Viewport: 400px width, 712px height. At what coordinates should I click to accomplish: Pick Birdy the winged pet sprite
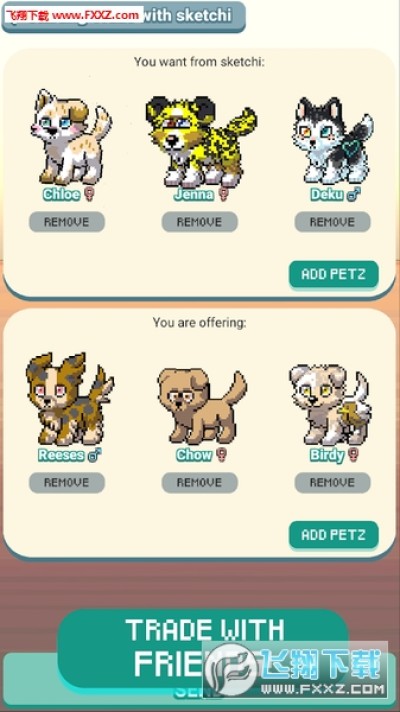[331, 404]
